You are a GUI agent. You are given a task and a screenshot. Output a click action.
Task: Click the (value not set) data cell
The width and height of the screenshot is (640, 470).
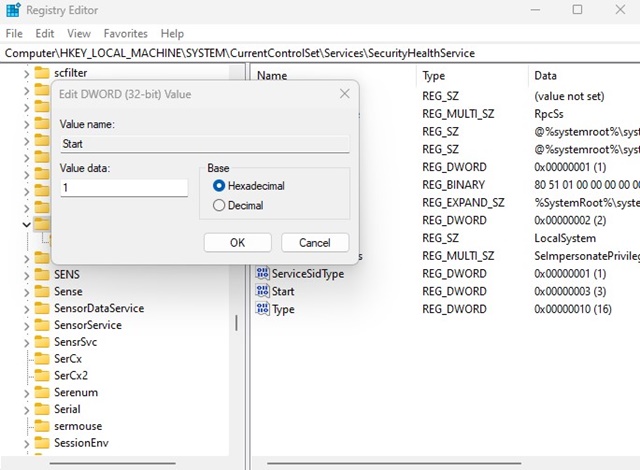569,96
